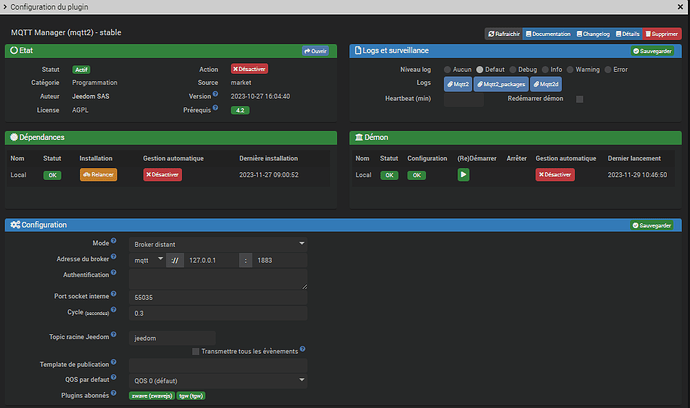Select the Info log level
The image size is (690, 408).
point(545,70)
